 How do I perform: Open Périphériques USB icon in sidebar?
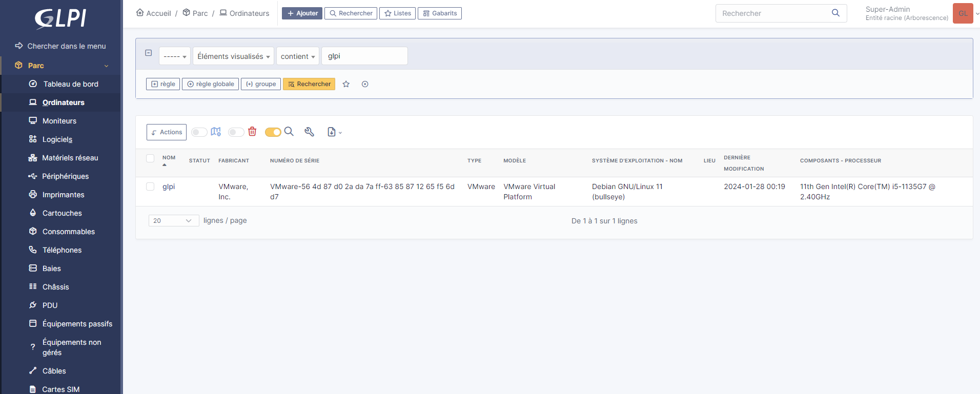pos(33,176)
